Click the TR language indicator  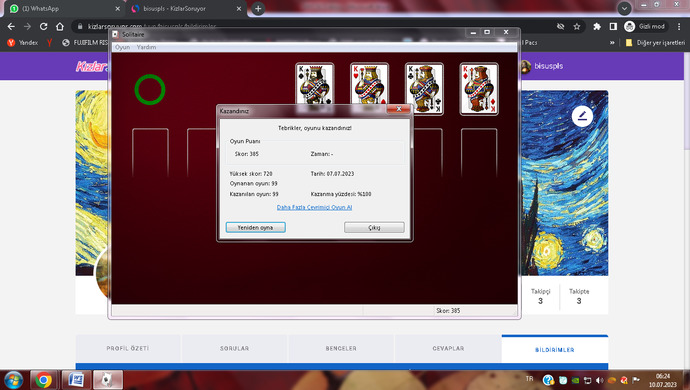coord(529,379)
